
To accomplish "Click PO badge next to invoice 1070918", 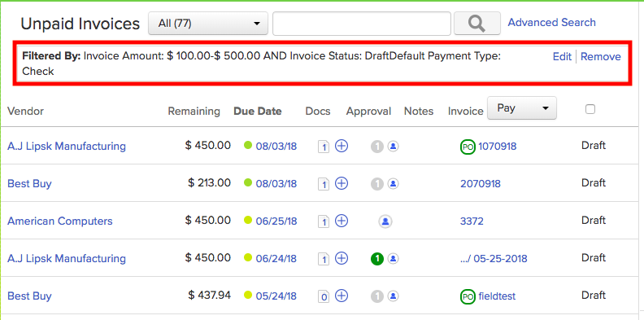I will coord(468,147).
